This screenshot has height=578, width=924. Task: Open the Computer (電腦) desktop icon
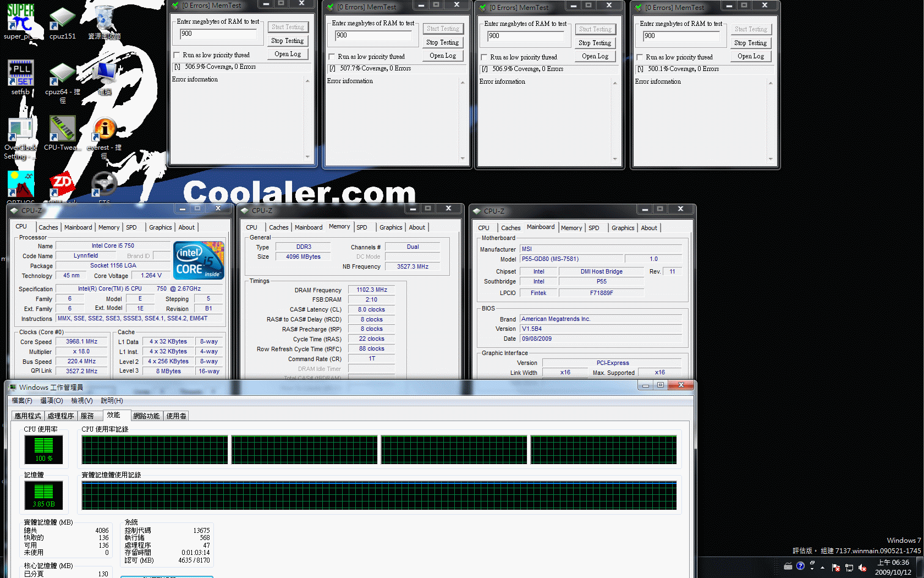105,77
